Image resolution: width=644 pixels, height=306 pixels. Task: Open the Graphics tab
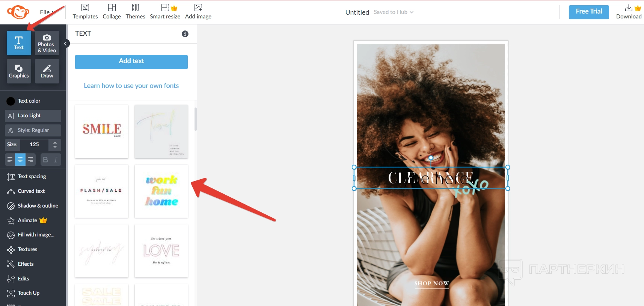coord(19,71)
